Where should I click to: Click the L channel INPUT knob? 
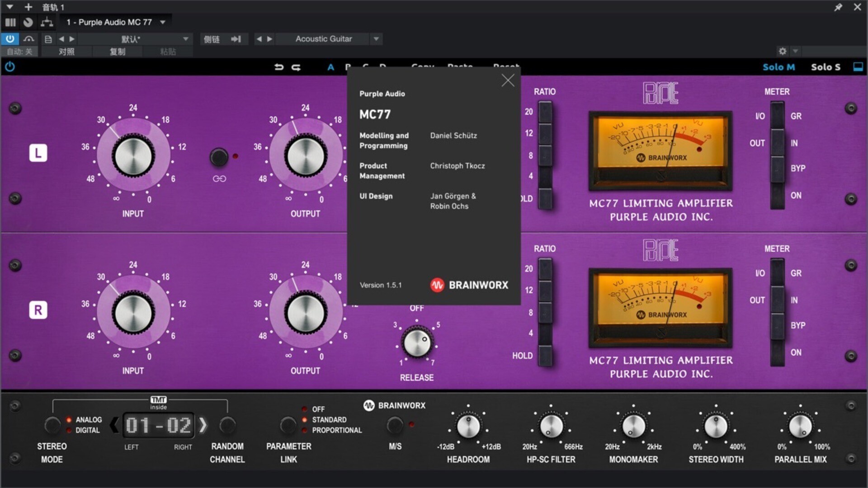click(133, 156)
